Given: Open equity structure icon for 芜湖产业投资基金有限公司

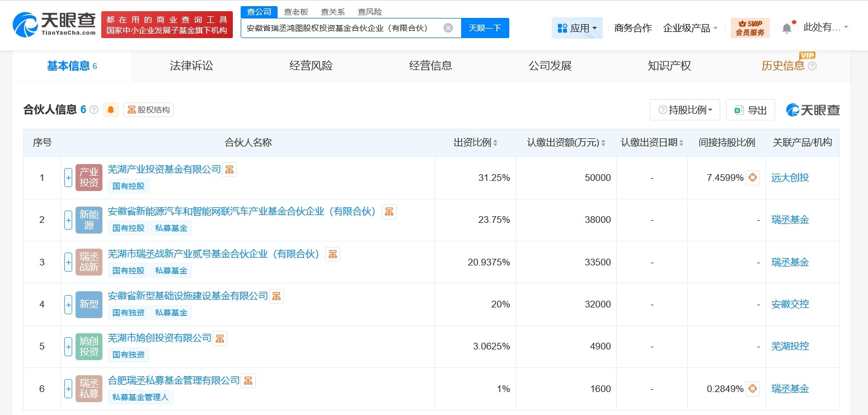Looking at the screenshot, I should [229, 170].
